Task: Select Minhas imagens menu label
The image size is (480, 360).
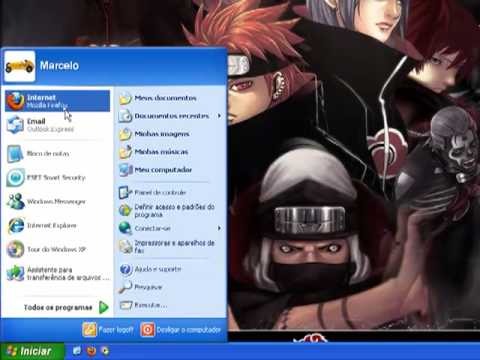Action: coord(162,134)
